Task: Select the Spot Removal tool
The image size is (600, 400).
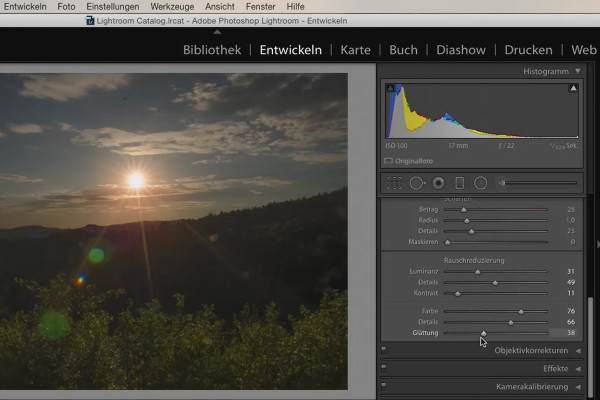Action: 417,183
